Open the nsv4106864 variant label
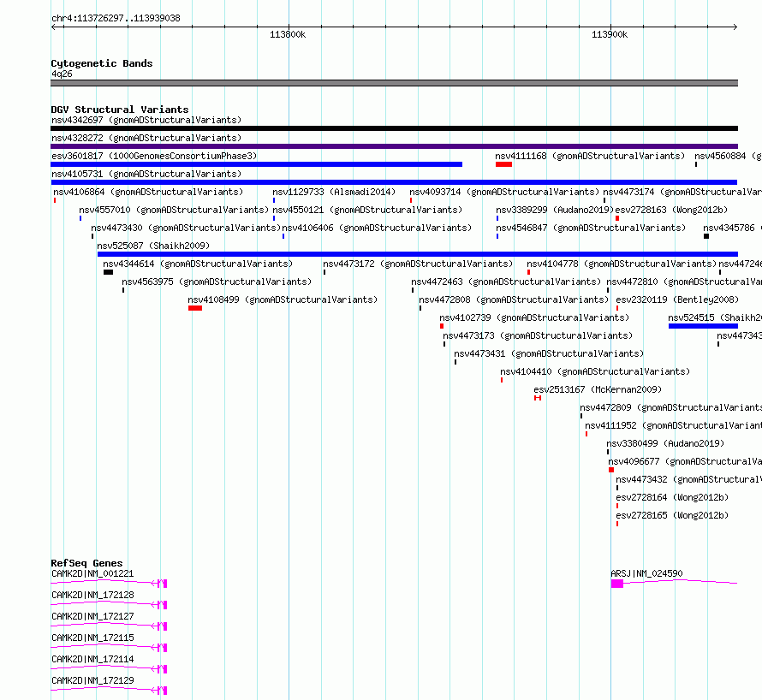The height and width of the screenshot is (700, 762). pos(148,192)
